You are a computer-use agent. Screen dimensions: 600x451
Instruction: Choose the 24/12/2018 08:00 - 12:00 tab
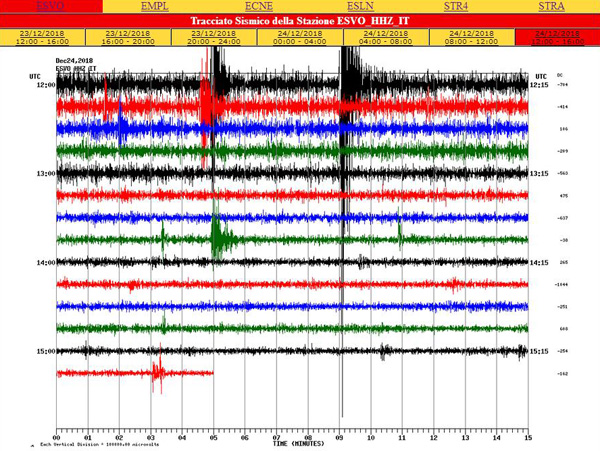pyautogui.click(x=471, y=37)
